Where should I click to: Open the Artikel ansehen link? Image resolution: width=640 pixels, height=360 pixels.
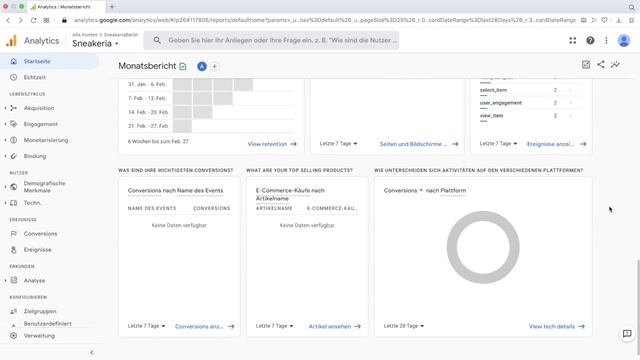click(x=335, y=327)
